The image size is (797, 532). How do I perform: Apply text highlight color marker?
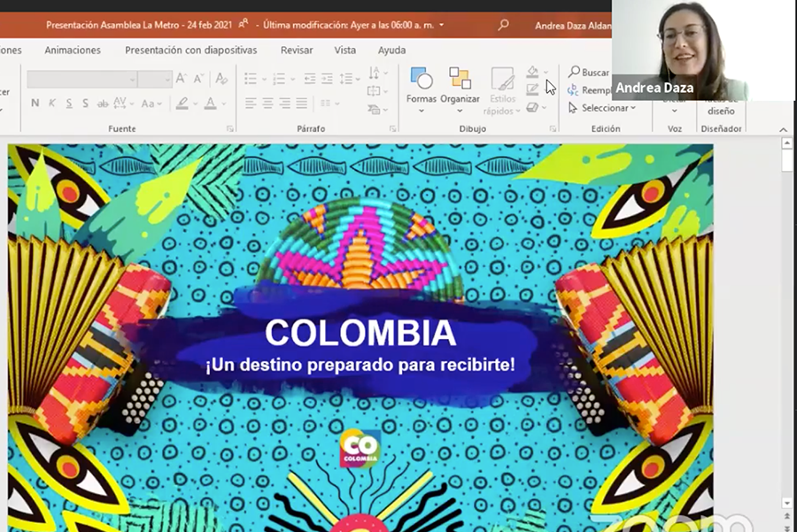coord(182,104)
